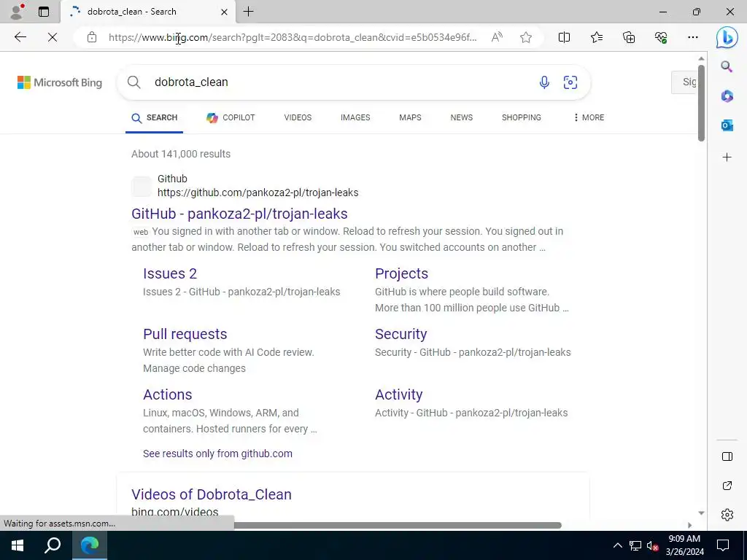Viewport: 747px width, 560px height.
Task: Toggle sidebar panel layout icon
Action: click(x=727, y=456)
